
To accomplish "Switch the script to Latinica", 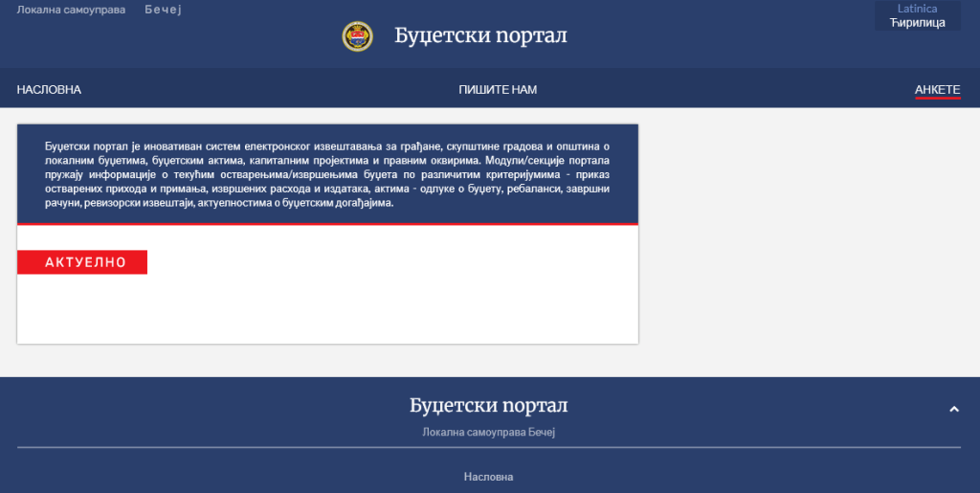I will click(x=917, y=9).
